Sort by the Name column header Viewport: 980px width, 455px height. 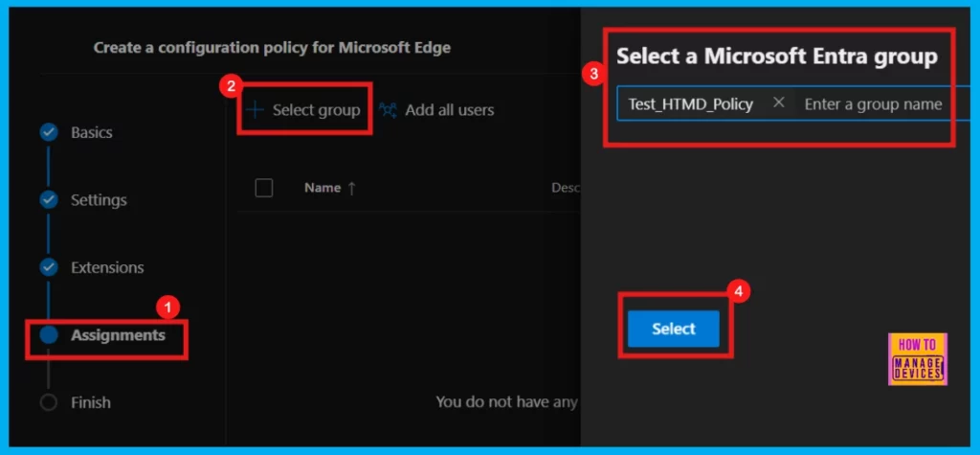[323, 188]
